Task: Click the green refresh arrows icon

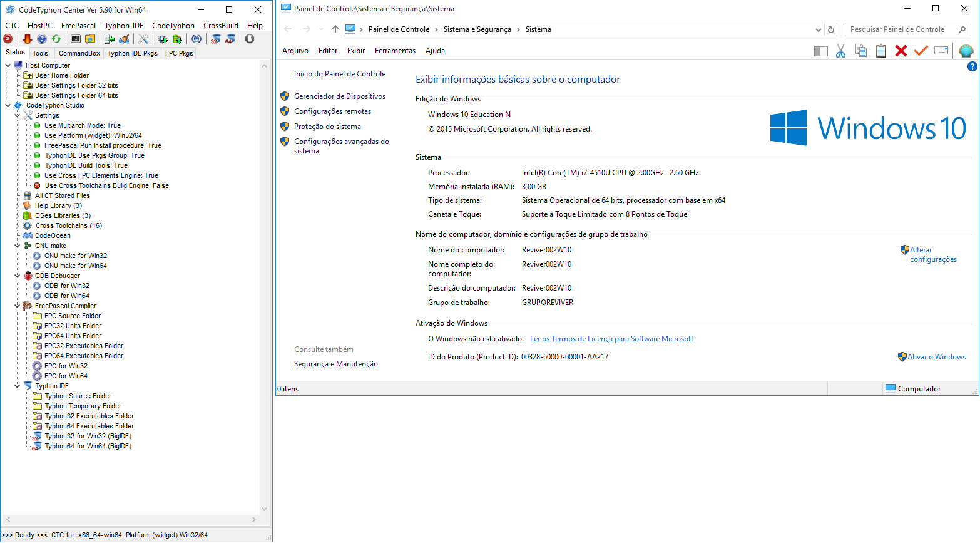Action: (x=56, y=39)
